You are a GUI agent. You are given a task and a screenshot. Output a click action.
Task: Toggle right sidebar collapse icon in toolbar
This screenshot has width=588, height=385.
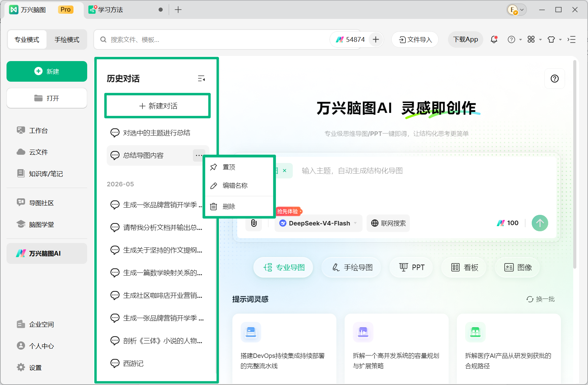(x=572, y=39)
